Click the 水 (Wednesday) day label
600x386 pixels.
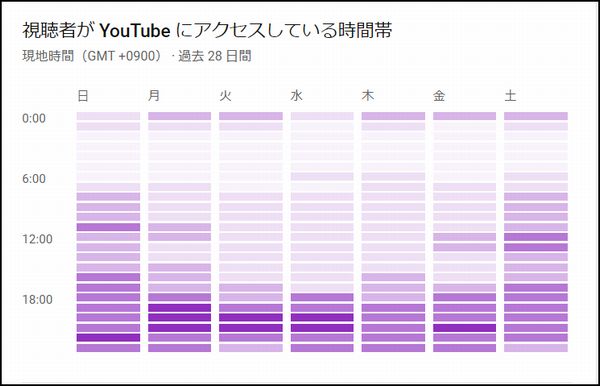297,95
